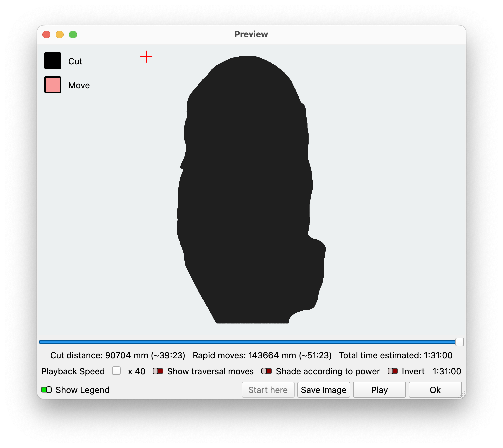The width and height of the screenshot is (503, 448).
Task: Confirm with the Ok button
Action: [x=435, y=390]
